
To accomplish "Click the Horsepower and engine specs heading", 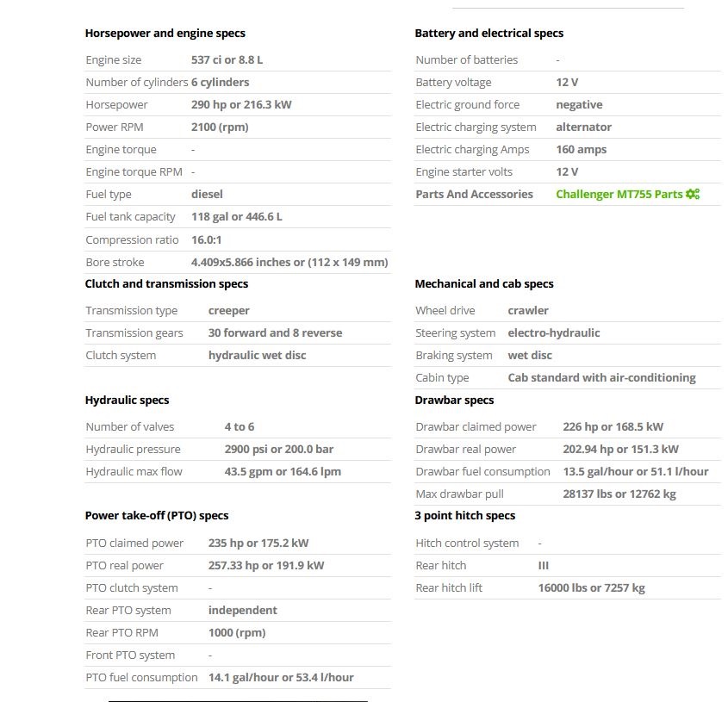I will pos(165,34).
